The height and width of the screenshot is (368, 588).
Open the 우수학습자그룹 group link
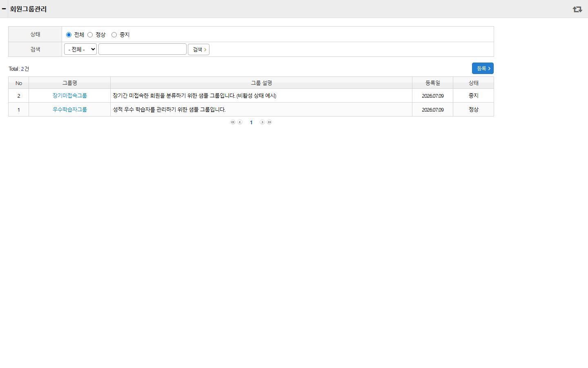tap(70, 110)
